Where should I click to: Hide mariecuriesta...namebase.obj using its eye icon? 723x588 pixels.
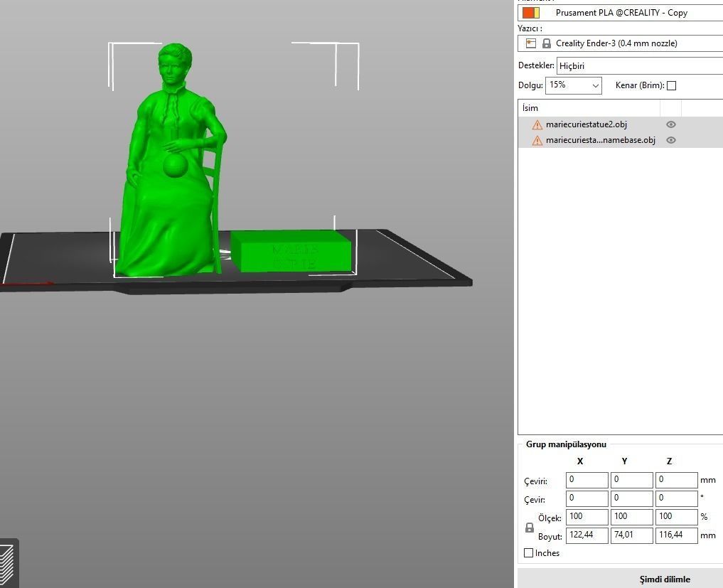pos(671,140)
